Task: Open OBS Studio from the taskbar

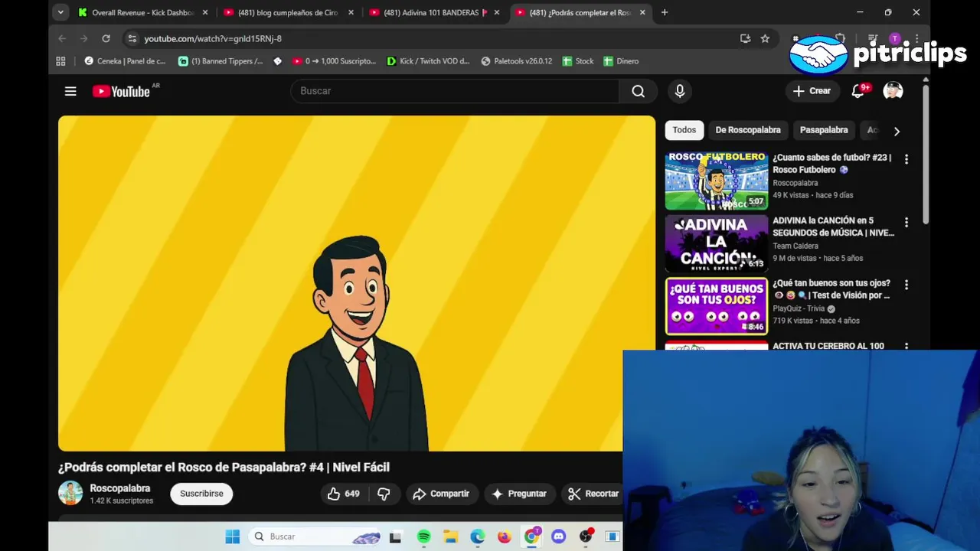Action: pos(586,536)
